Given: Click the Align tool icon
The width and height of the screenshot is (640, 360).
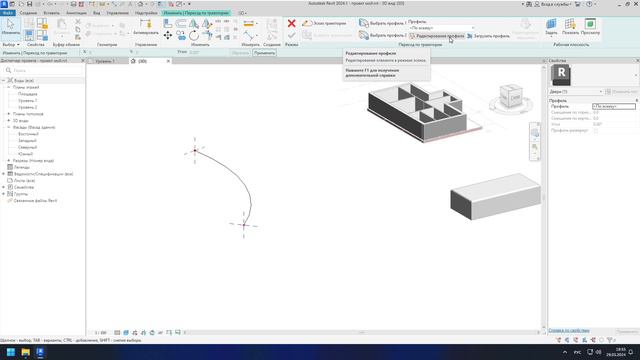Looking at the screenshot, I should tap(168, 23).
